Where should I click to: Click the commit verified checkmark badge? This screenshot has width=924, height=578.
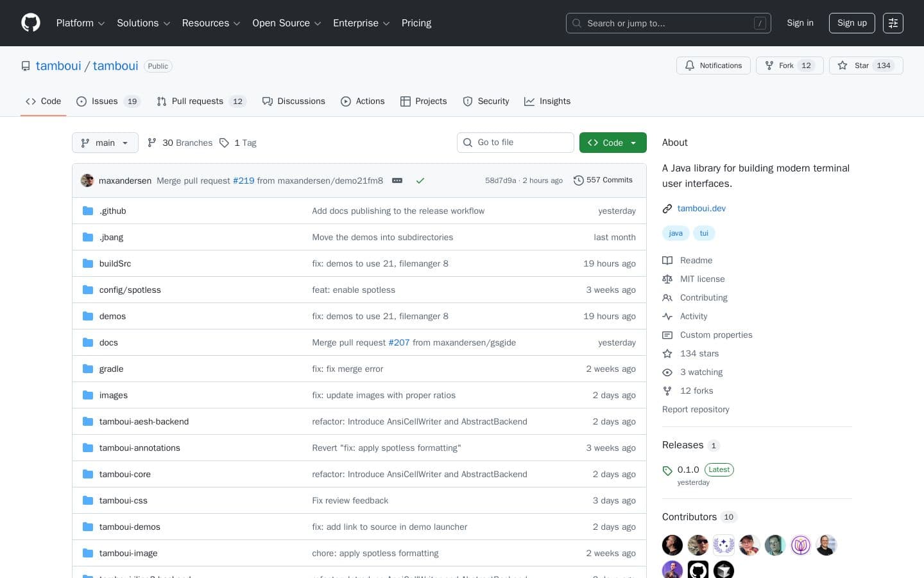click(x=420, y=180)
